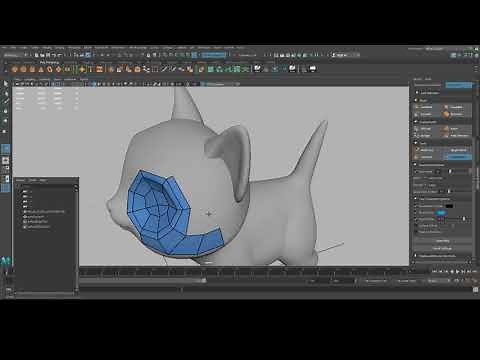This screenshot has height=360, width=480.
Task: Collapse the Tools section in Modeling Toolkit
Action: tap(416, 143)
